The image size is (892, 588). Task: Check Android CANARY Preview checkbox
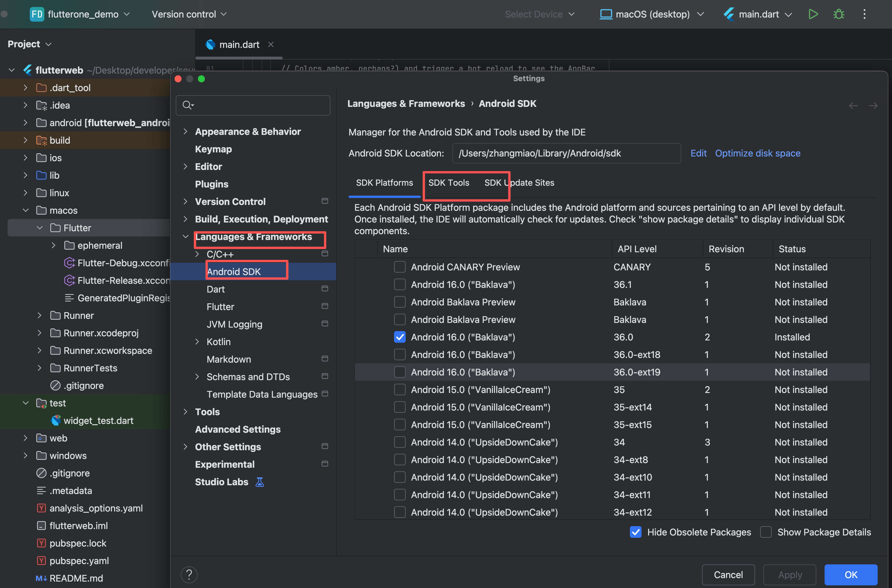(x=400, y=267)
